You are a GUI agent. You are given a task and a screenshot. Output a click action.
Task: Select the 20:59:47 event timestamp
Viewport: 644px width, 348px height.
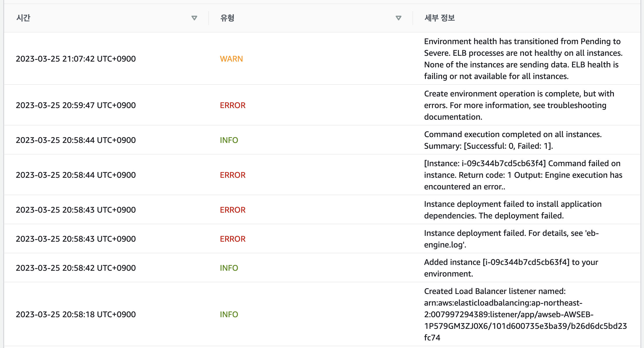pos(76,105)
